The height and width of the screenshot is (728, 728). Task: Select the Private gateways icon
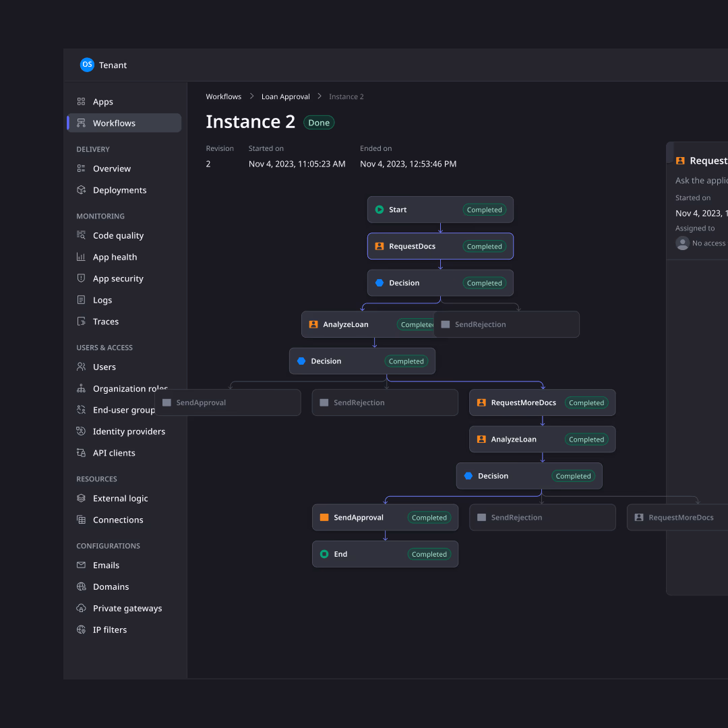pyautogui.click(x=81, y=608)
